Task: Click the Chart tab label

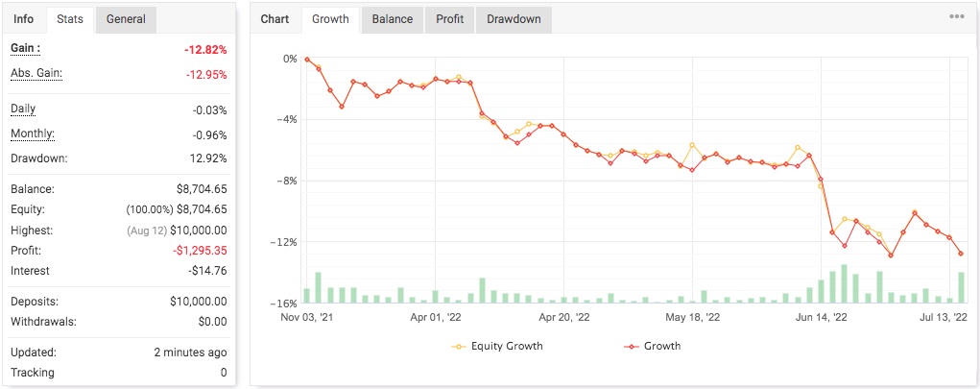Action: tap(275, 19)
